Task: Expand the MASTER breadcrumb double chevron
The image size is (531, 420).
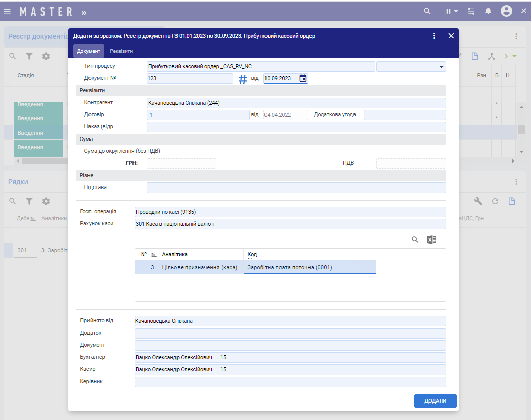Action: (x=84, y=11)
